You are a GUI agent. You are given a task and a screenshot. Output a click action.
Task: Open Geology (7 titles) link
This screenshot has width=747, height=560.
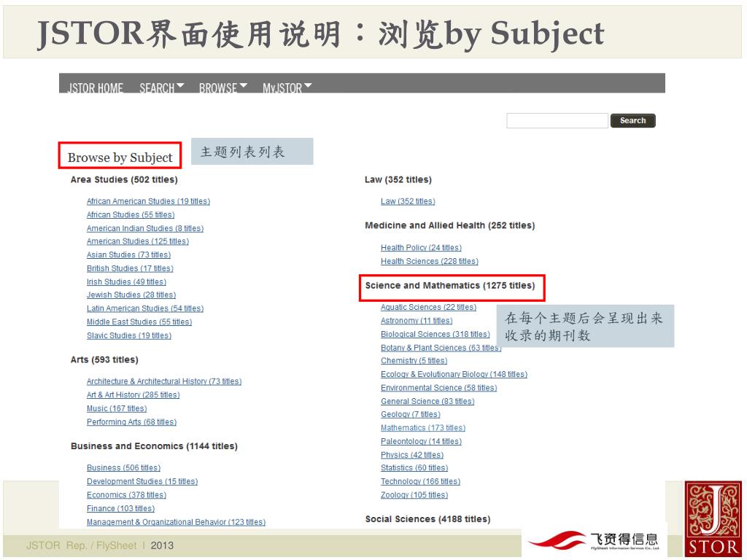(x=410, y=415)
